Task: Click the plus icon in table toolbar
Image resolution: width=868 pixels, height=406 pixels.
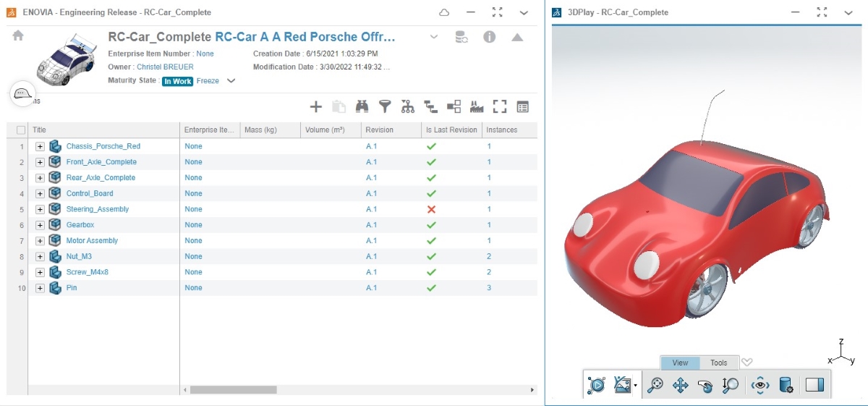Action: [315, 107]
